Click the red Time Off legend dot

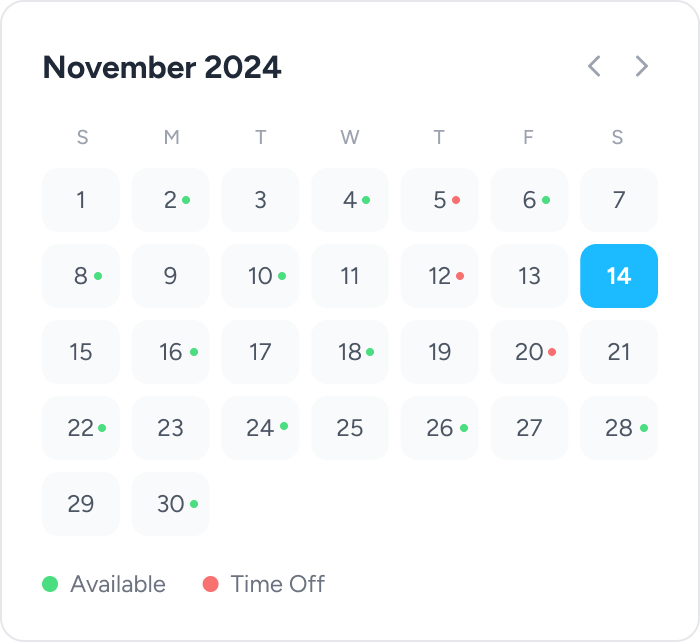(x=210, y=584)
